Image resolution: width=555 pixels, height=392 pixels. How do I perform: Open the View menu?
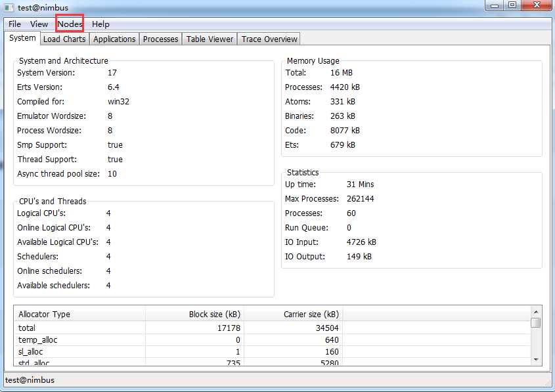click(x=39, y=24)
